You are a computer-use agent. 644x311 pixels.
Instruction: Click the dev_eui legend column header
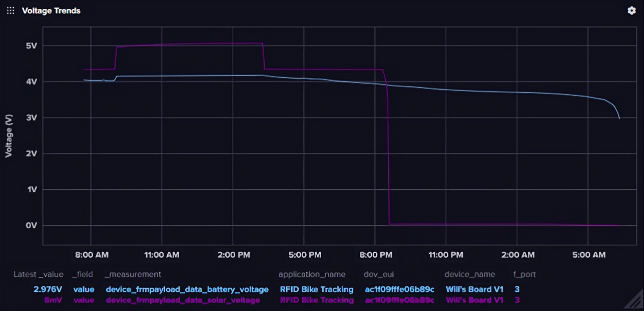tap(380, 274)
